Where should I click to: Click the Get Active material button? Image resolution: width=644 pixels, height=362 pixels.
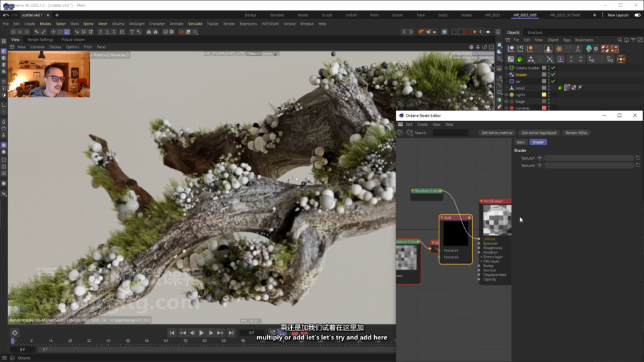pos(497,133)
